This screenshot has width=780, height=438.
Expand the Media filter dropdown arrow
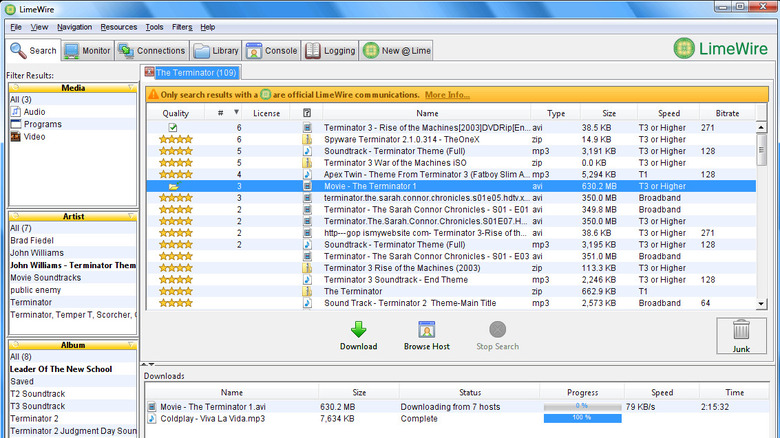tap(130, 88)
